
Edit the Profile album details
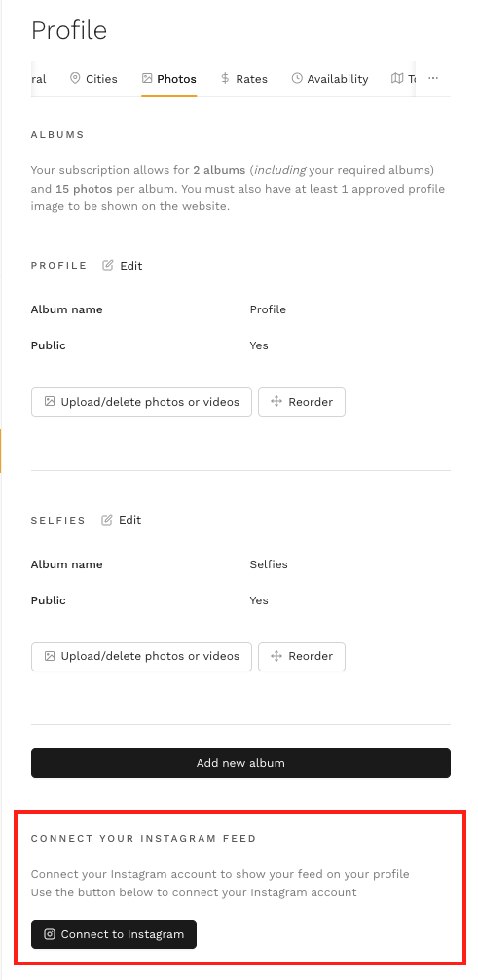coord(123,265)
